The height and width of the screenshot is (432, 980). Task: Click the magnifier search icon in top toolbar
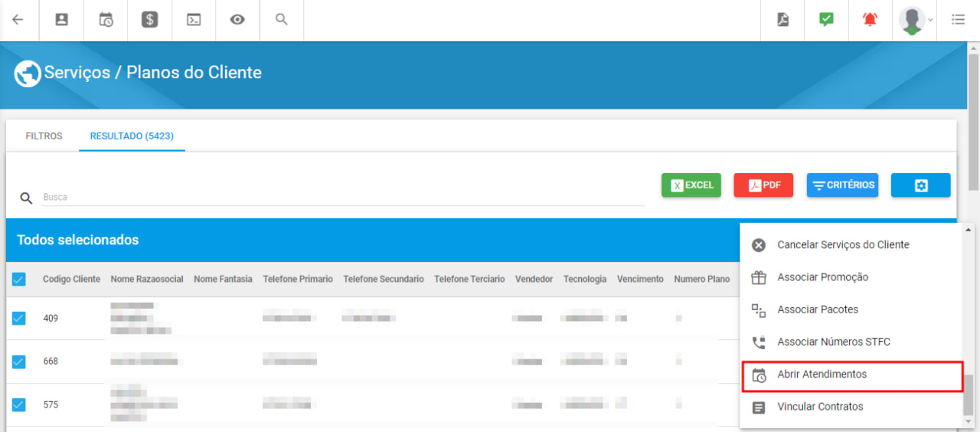click(x=282, y=20)
